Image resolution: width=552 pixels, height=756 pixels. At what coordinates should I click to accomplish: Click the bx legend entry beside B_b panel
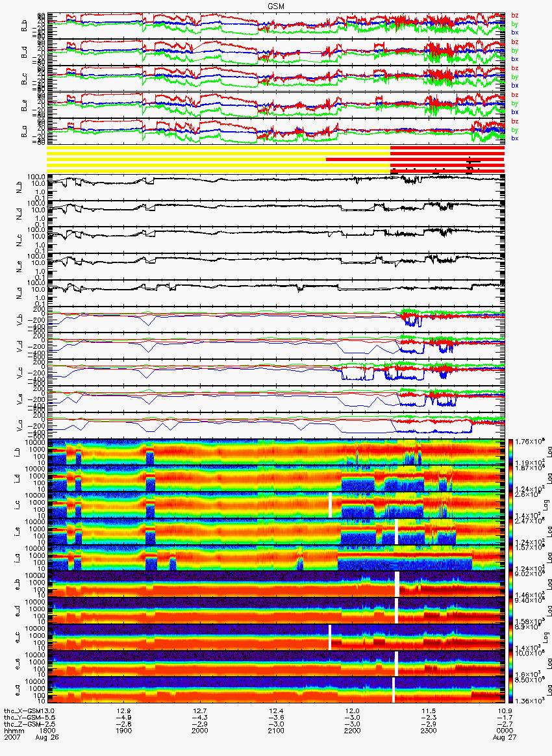(514, 32)
